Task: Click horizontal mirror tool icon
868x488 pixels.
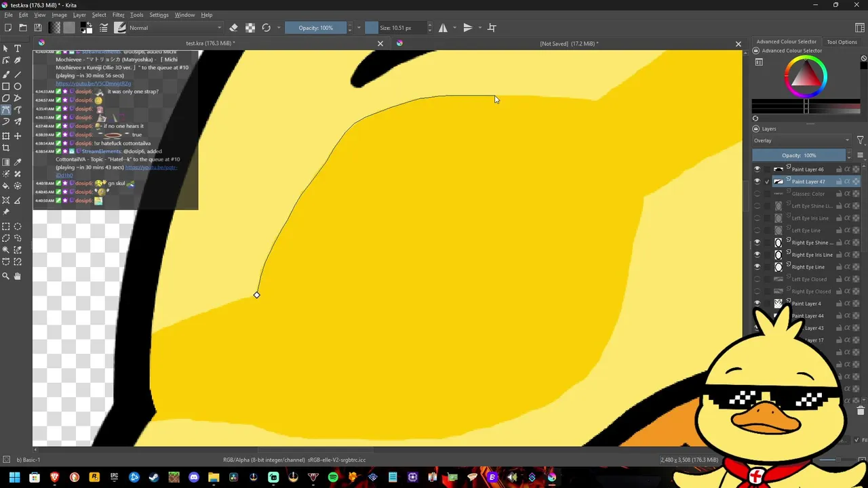Action: pos(443,28)
